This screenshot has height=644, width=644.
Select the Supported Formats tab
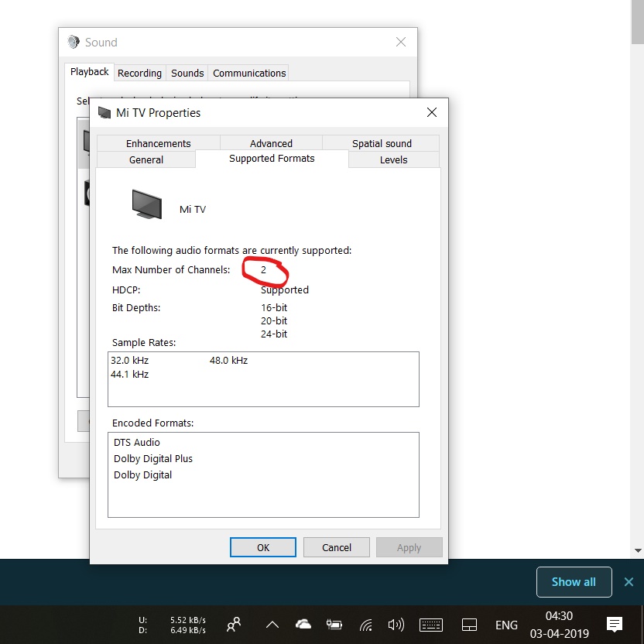tap(272, 159)
